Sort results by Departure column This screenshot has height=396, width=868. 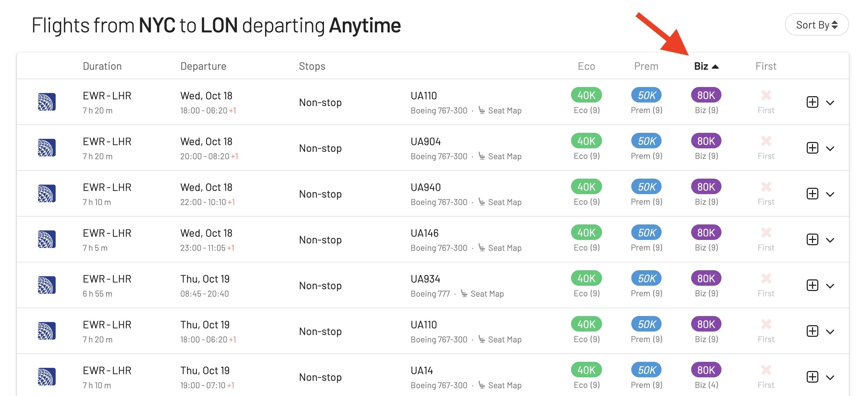coord(203,66)
